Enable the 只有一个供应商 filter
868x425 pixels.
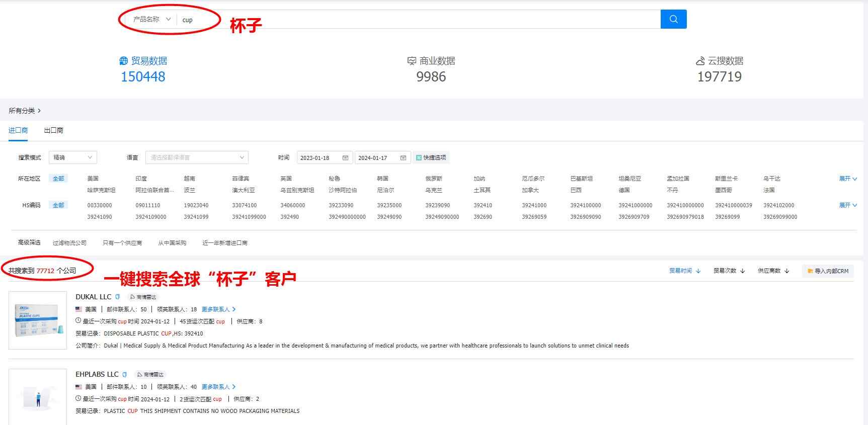pyautogui.click(x=122, y=243)
